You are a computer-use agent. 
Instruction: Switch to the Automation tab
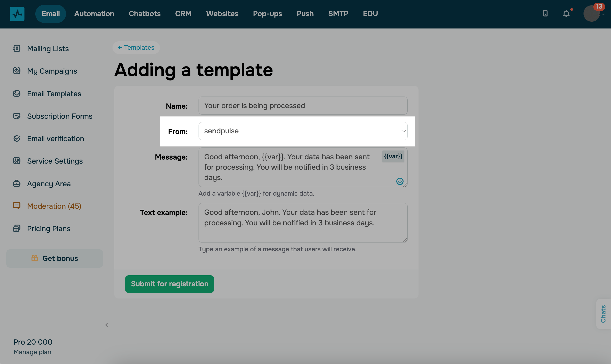(x=94, y=14)
